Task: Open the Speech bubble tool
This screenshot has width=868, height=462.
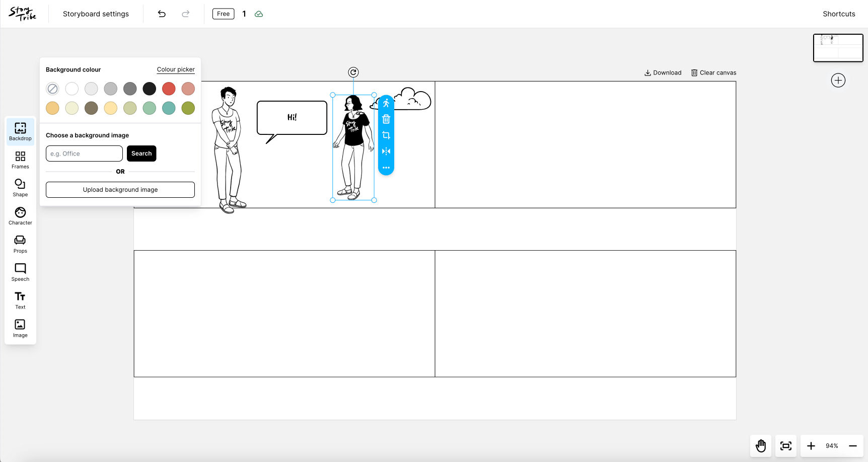Action: 20,272
